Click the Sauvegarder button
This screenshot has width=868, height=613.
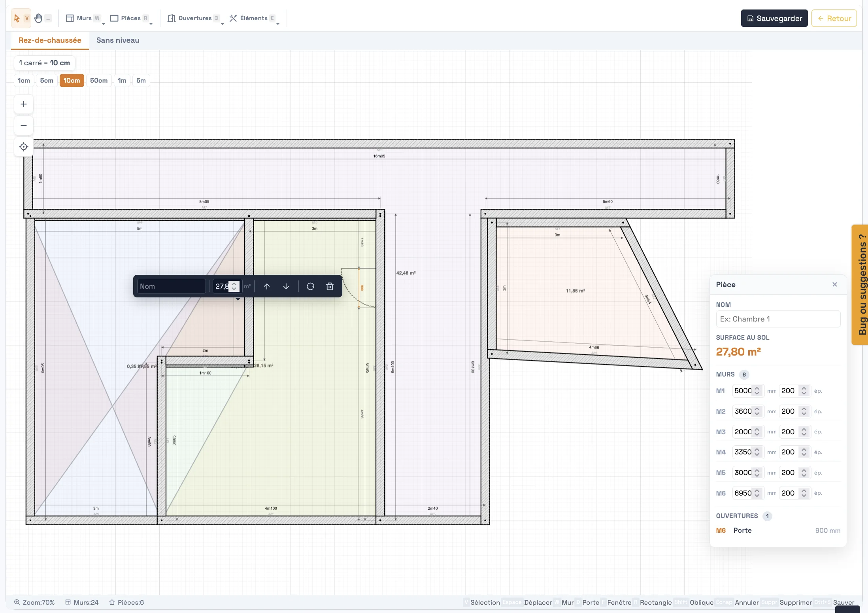(x=774, y=18)
